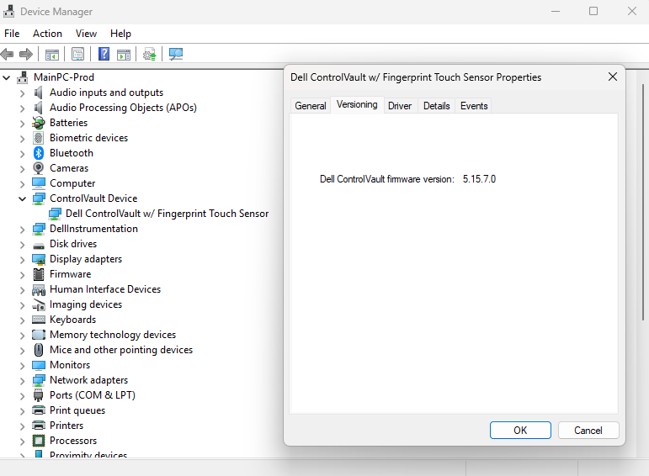Viewport: 649px width, 476px height.
Task: Select the Network adapters label
Action: click(x=89, y=380)
